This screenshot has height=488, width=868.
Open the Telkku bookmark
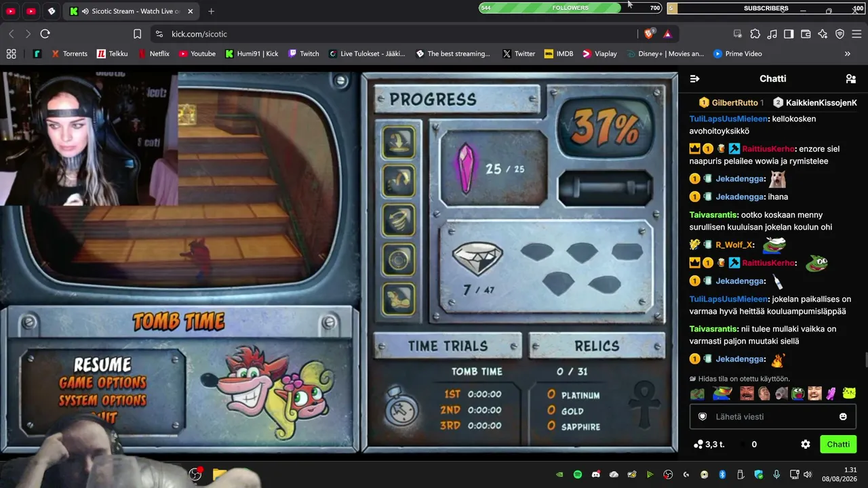coord(112,54)
